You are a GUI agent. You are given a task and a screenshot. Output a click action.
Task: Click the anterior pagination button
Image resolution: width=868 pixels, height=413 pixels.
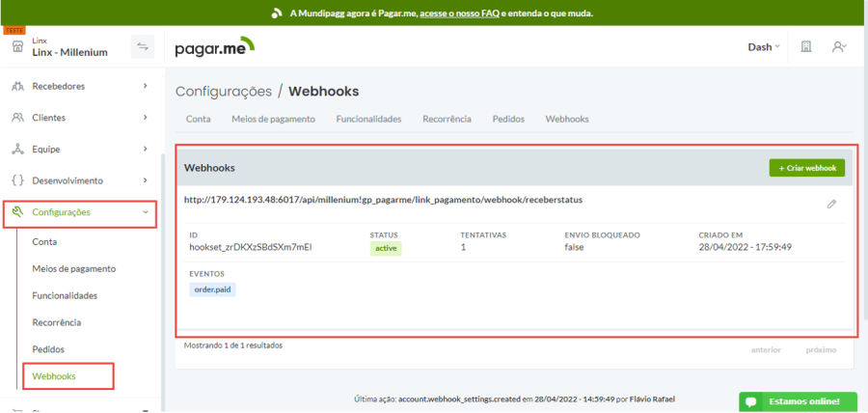(x=766, y=350)
